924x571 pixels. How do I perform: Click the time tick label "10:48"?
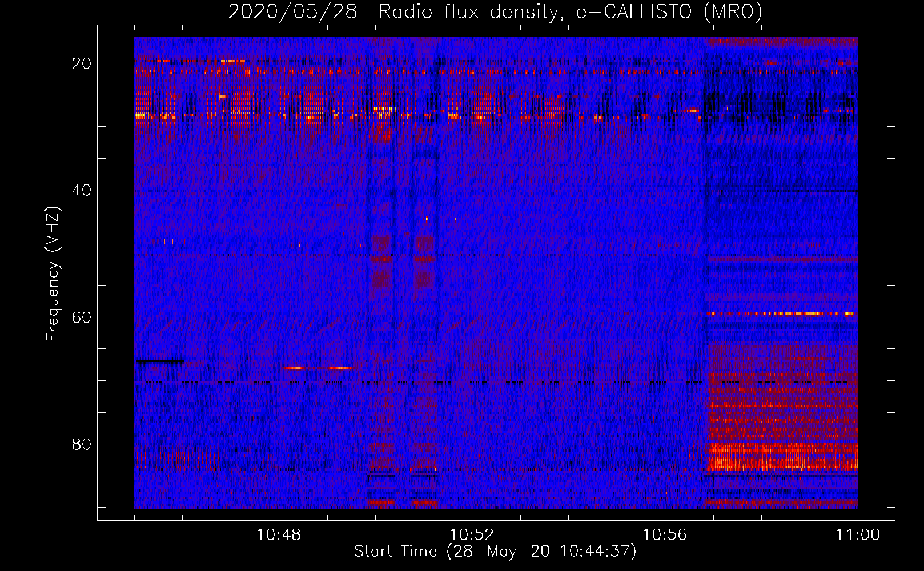tap(279, 534)
